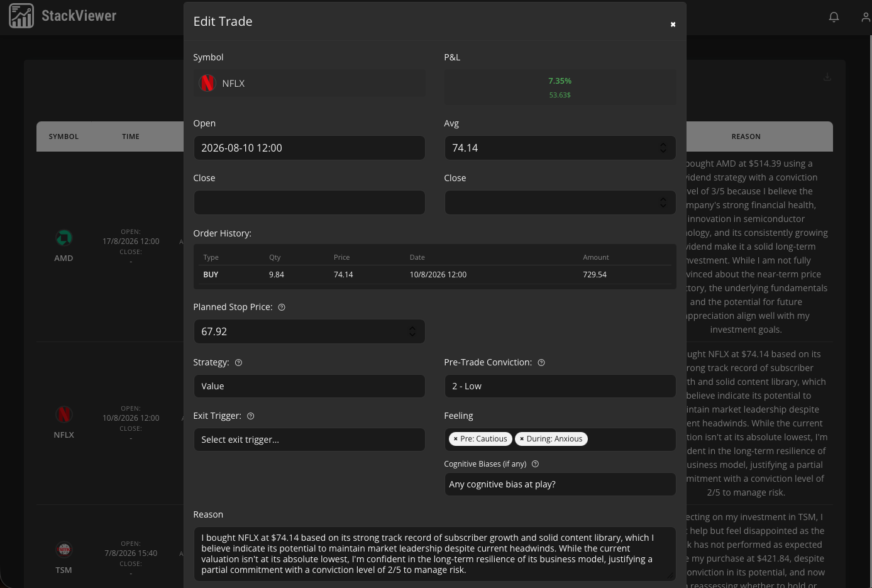Click the During: Anxious tag label
Viewport: 872px width, 588px height.
[555, 439]
